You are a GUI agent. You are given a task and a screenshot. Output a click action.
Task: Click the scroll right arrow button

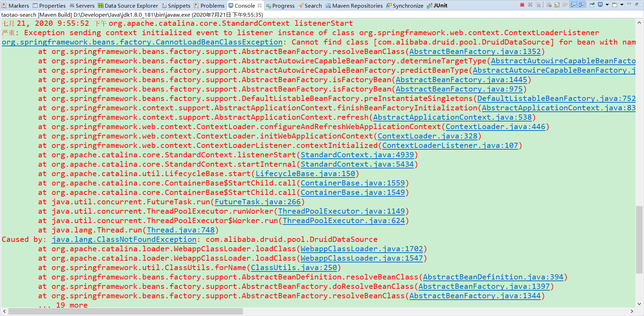pos(632,311)
